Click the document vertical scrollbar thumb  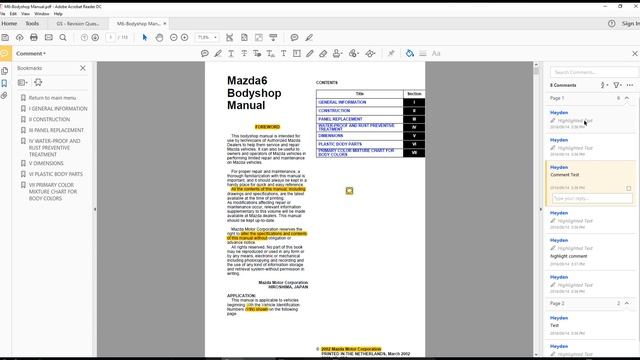point(536,71)
